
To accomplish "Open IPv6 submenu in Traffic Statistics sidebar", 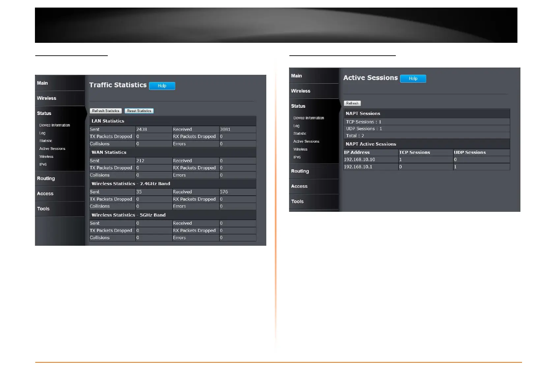I will (x=43, y=164).
